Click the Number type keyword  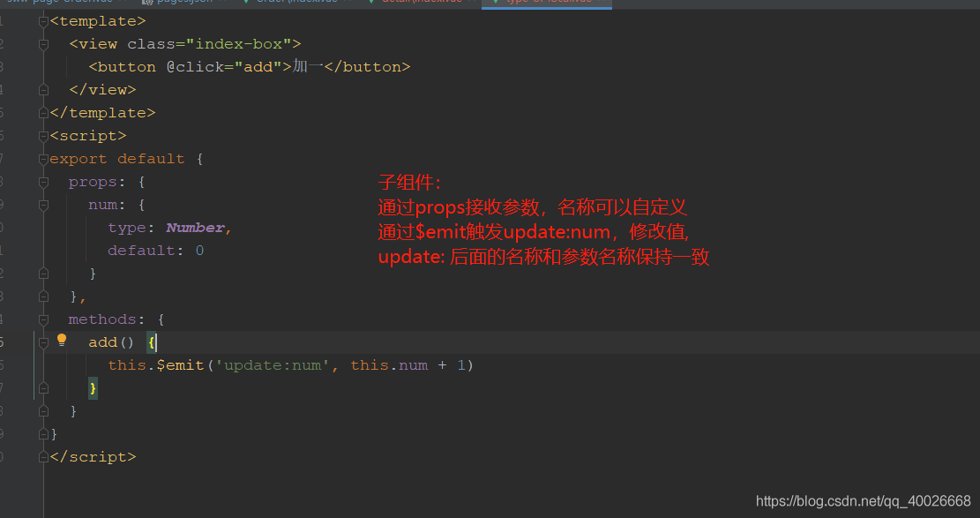pyautogui.click(x=195, y=228)
